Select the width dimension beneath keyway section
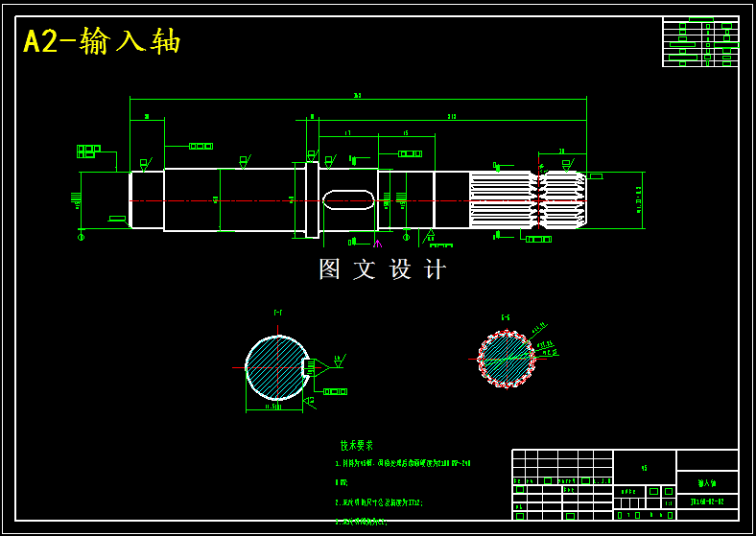The image size is (756, 536). [x=272, y=408]
